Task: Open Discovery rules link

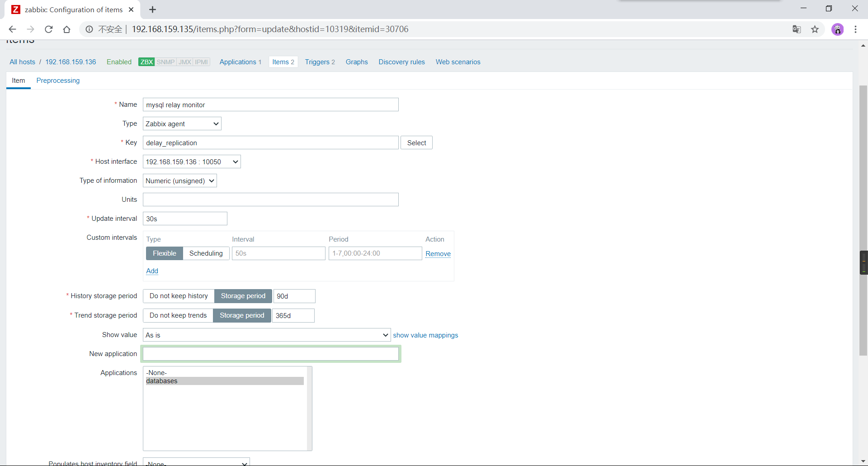Action: pos(402,62)
